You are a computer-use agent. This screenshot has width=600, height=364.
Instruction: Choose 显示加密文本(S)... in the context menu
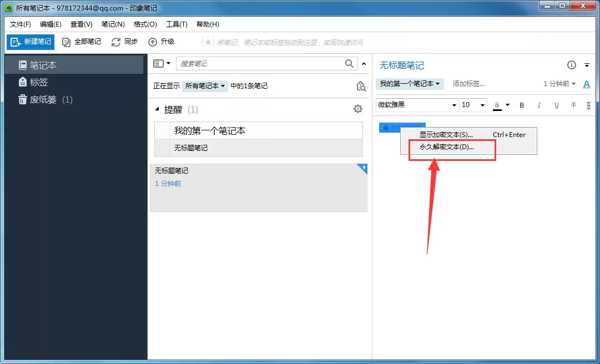coord(469,135)
